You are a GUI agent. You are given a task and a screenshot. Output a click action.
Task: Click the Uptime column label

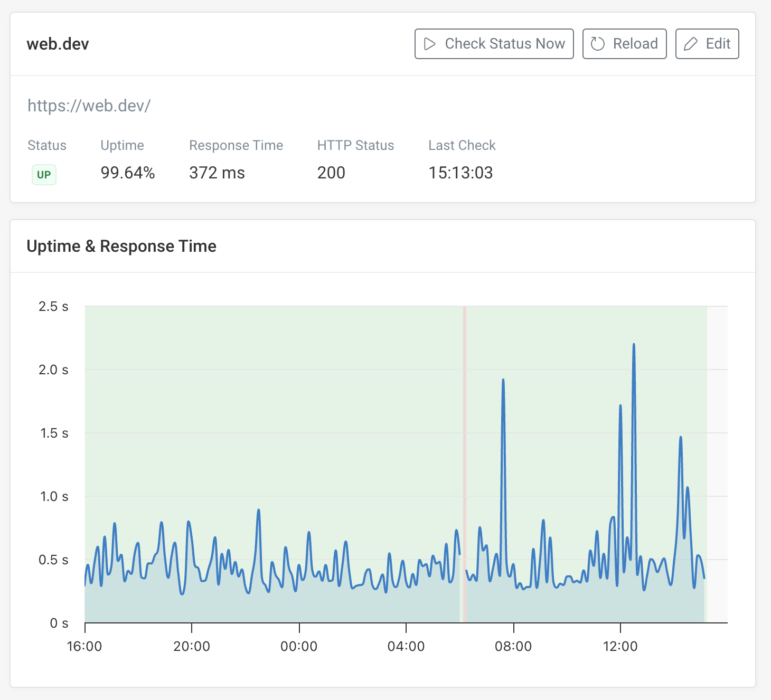[x=122, y=145]
